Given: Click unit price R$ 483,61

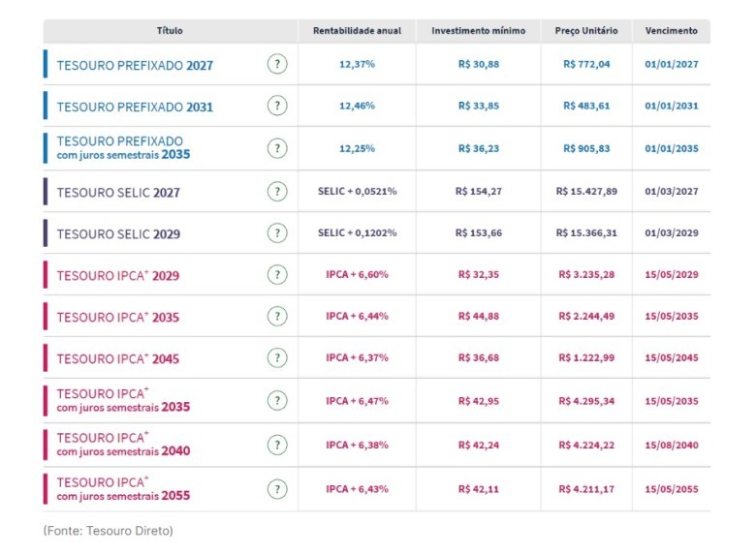Looking at the screenshot, I should tap(586, 106).
